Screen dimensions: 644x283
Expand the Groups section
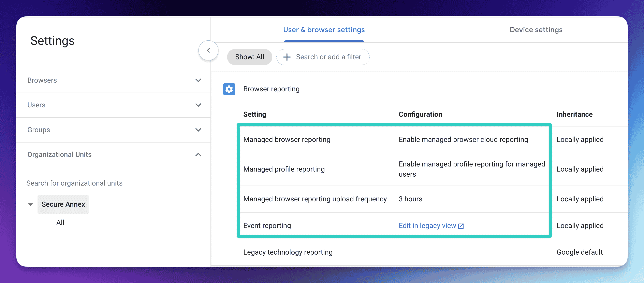(198, 130)
